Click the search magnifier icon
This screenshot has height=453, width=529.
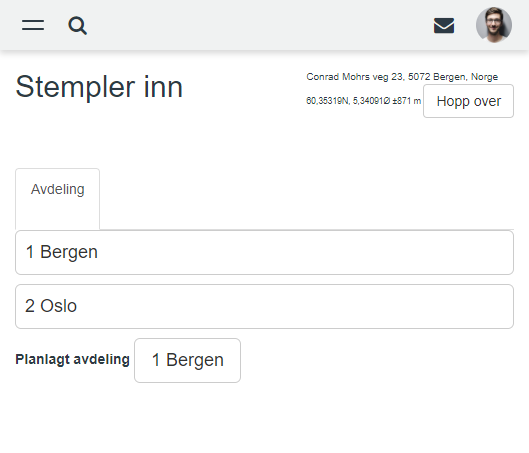click(78, 26)
